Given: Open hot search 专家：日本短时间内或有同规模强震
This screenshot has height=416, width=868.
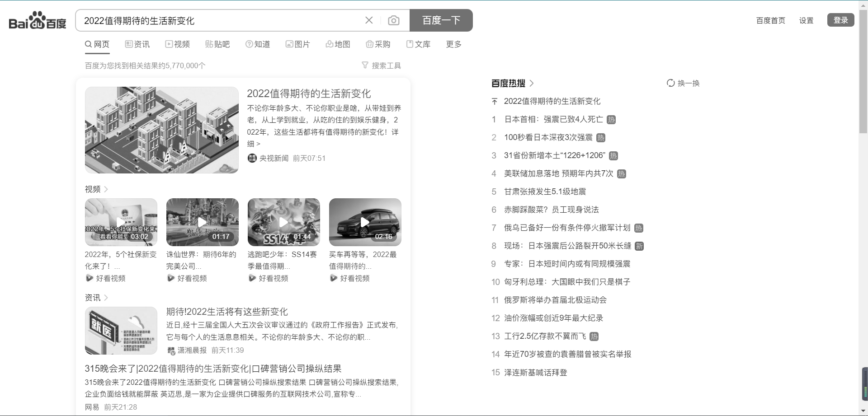Looking at the screenshot, I should tap(567, 264).
